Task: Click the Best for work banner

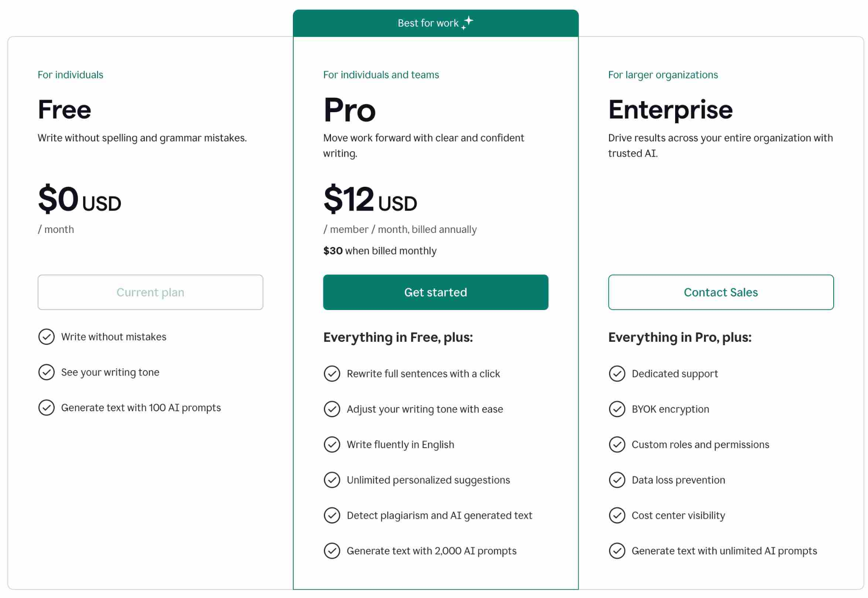Action: tap(428, 23)
